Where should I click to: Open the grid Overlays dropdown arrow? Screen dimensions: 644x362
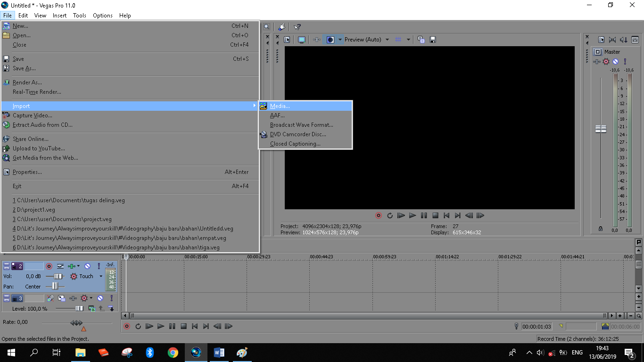(x=408, y=40)
